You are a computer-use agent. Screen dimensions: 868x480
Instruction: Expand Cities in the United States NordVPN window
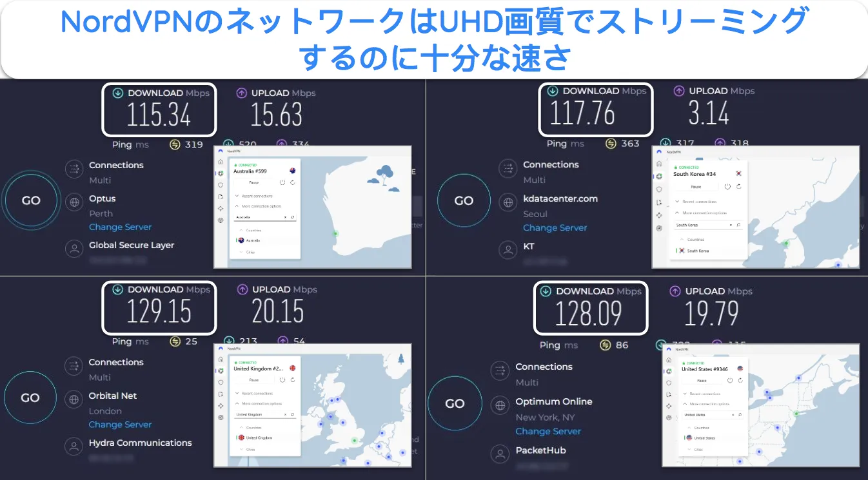pyautogui.click(x=696, y=450)
